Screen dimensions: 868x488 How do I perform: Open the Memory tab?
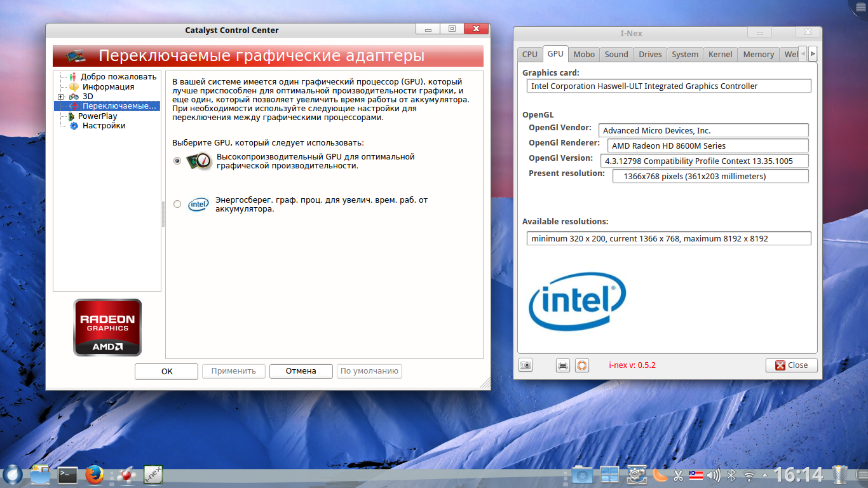point(759,55)
